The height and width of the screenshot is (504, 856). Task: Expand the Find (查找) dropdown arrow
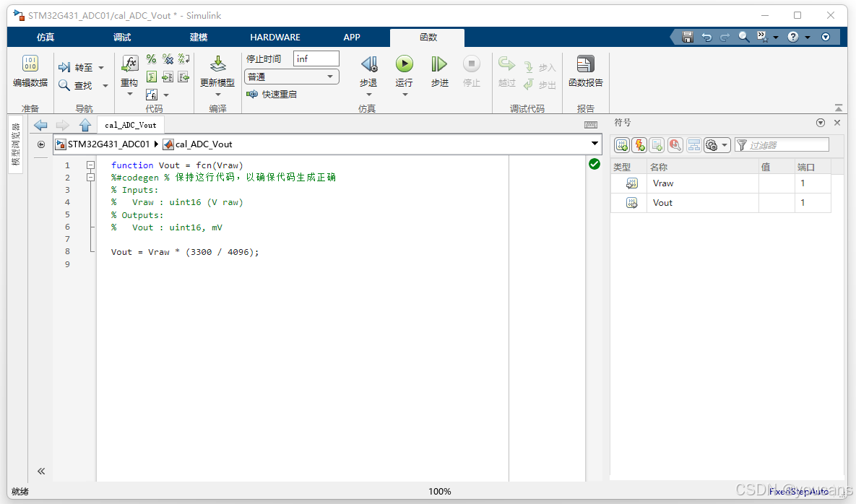point(105,86)
